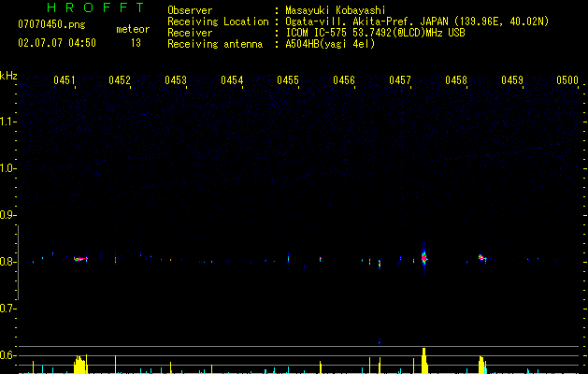Click the 0453 time marker
588x374 pixels.
pyautogui.click(x=176, y=79)
